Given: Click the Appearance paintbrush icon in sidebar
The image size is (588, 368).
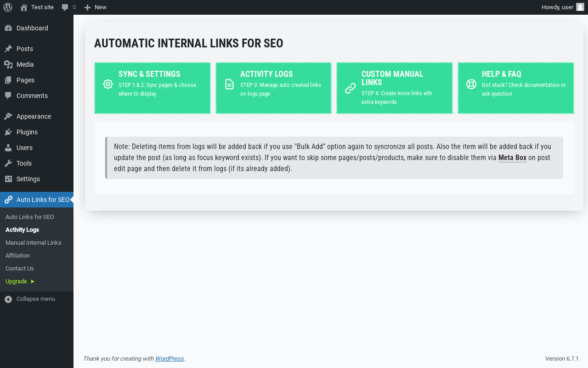Looking at the screenshot, I should click(8, 116).
